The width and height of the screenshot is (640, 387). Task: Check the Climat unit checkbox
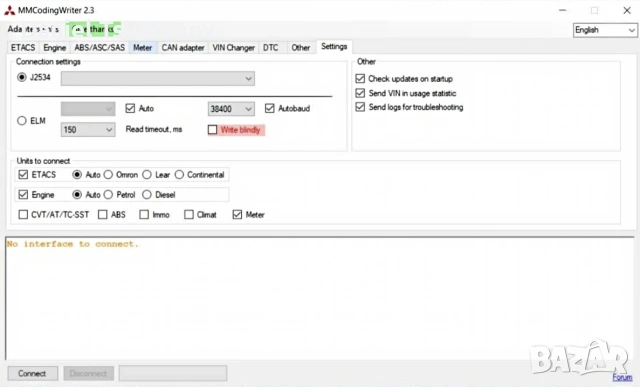(x=189, y=215)
